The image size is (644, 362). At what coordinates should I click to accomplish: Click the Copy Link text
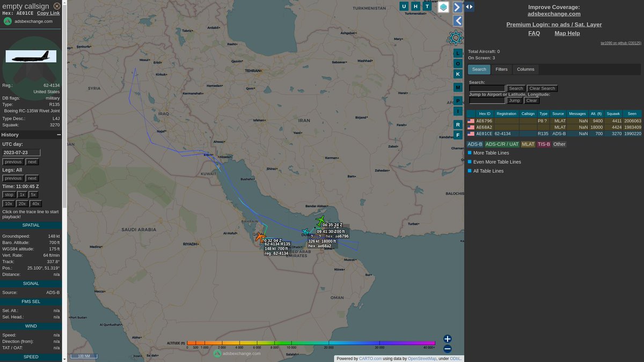tap(48, 13)
